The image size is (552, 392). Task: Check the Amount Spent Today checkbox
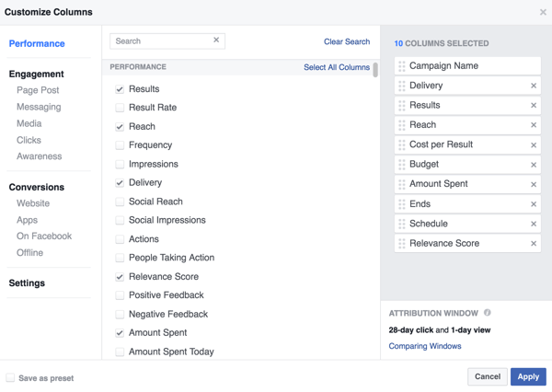pyautogui.click(x=120, y=352)
